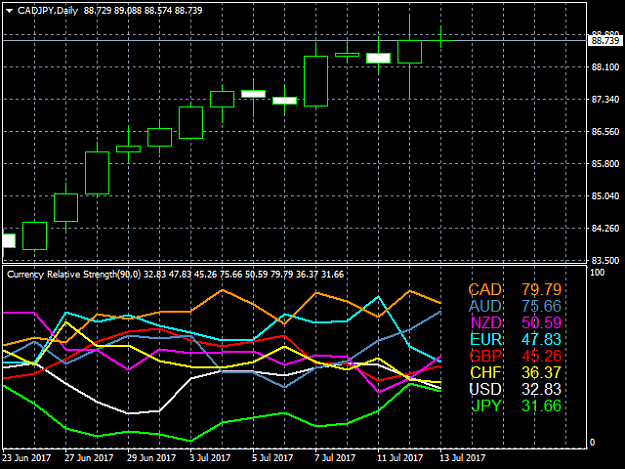Screen dimensions: 625x469
Task: Click the CAD strength value 79.79
Action: pyautogui.click(x=541, y=289)
